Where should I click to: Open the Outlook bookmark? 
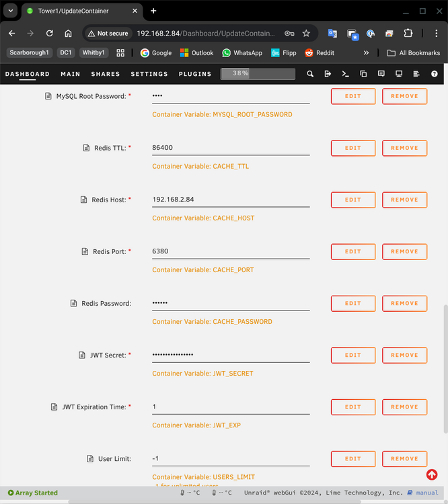coord(196,53)
